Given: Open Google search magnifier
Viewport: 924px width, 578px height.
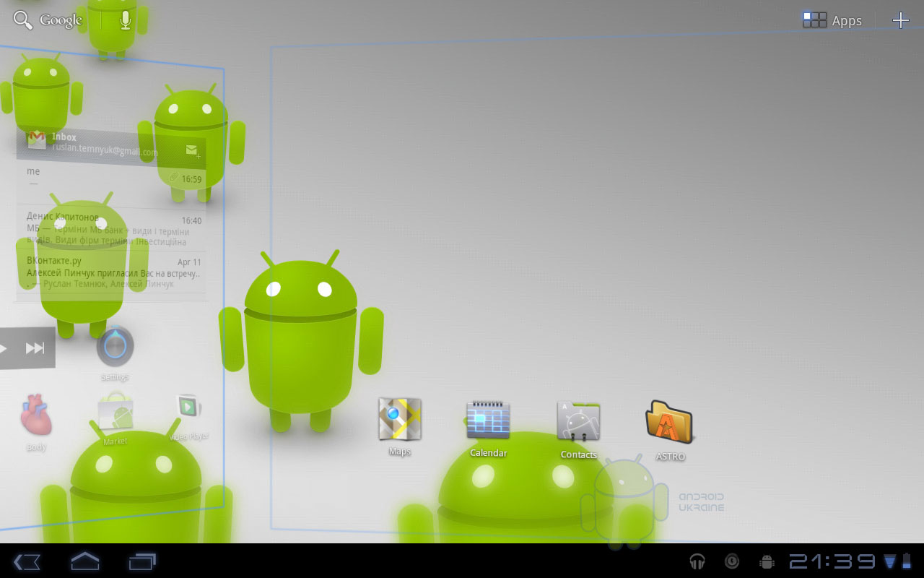Looking at the screenshot, I should [23, 20].
